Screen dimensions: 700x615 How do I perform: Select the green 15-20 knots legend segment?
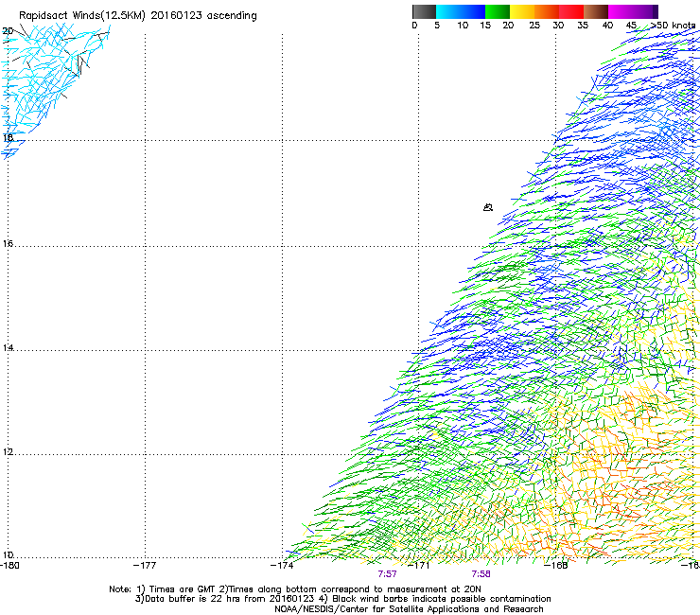pos(498,11)
